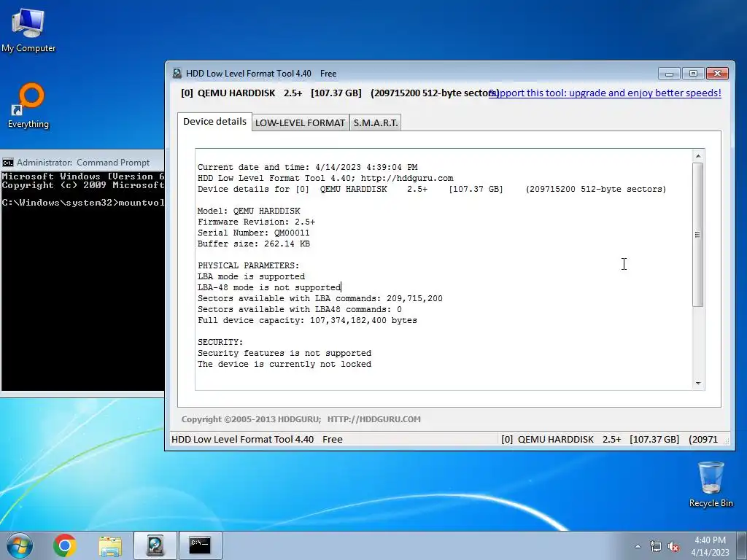Click the Command Prompt window title bar
The height and width of the screenshot is (560, 747).
pyautogui.click(x=83, y=163)
